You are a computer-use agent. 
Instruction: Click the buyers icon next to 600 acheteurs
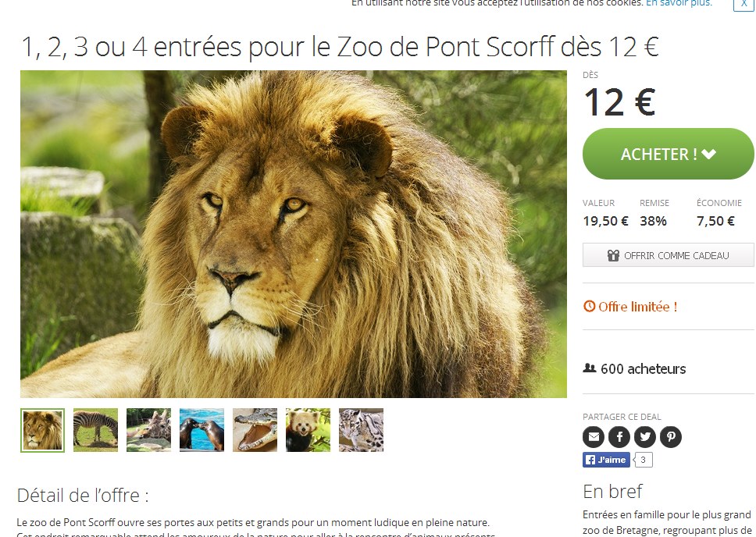click(589, 368)
